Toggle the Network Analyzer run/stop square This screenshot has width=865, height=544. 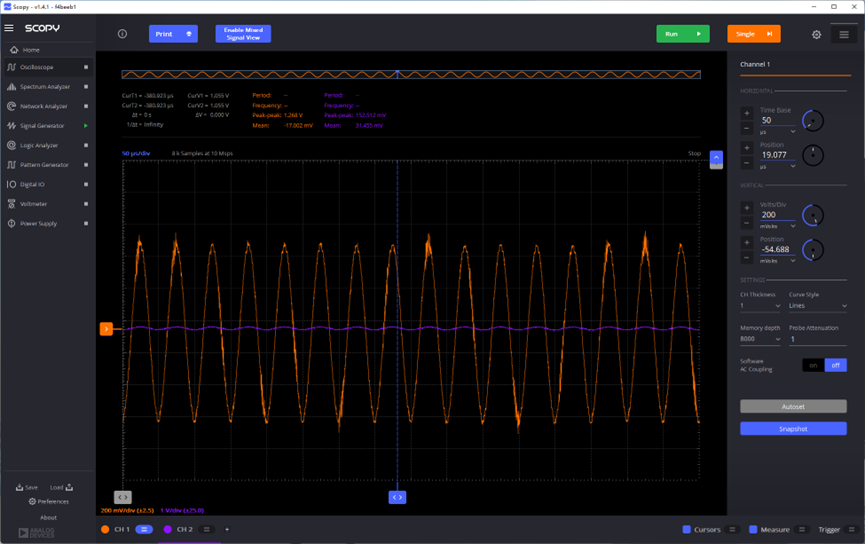pyautogui.click(x=86, y=106)
